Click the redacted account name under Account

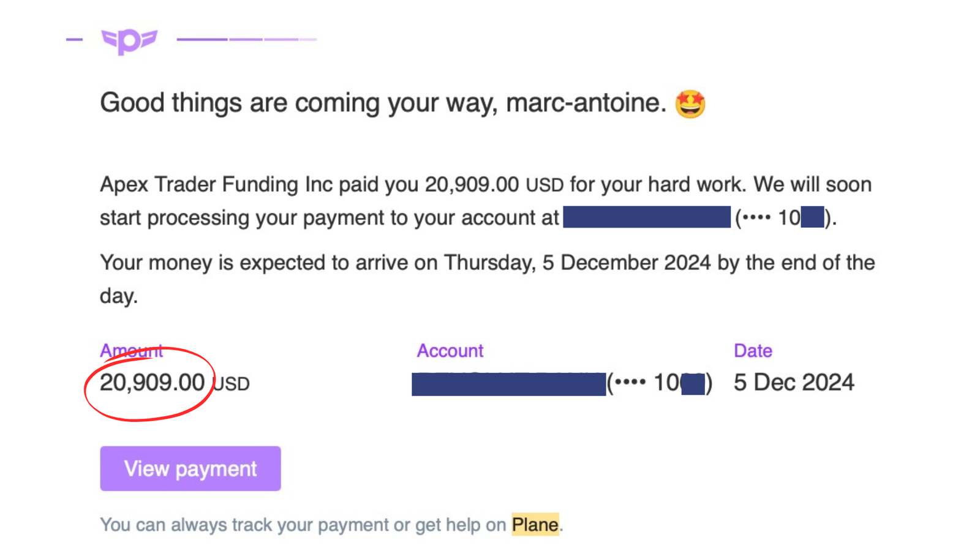tap(509, 384)
